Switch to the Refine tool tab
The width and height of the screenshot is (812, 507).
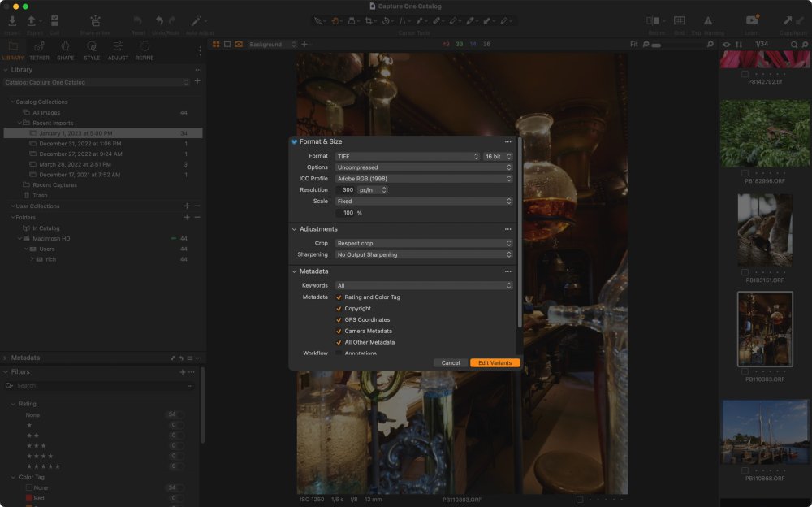(x=145, y=47)
